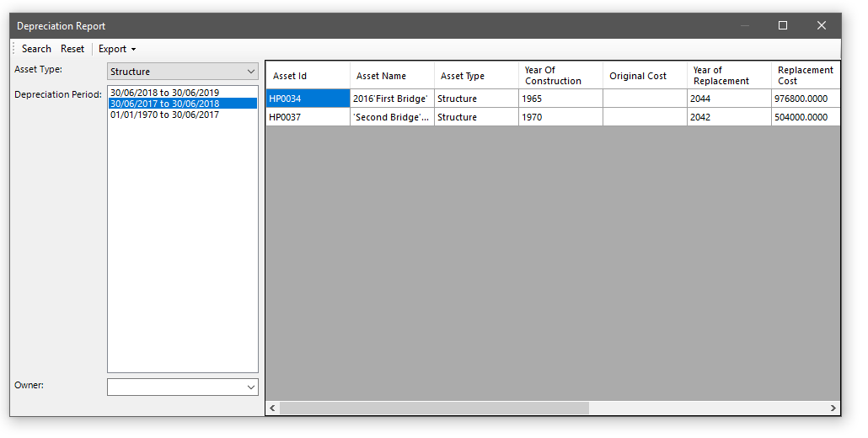The image size is (868, 438).
Task: Click the Year Of Construction column header
Action: tap(560, 76)
